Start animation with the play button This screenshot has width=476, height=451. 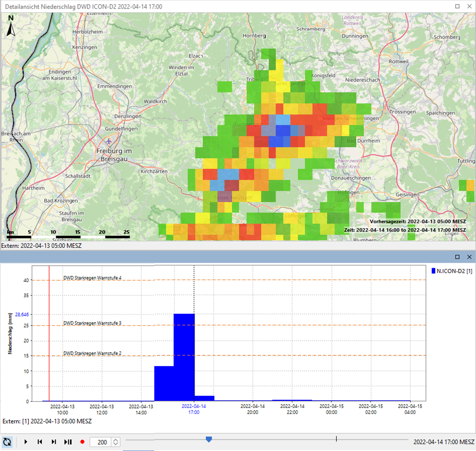26,442
